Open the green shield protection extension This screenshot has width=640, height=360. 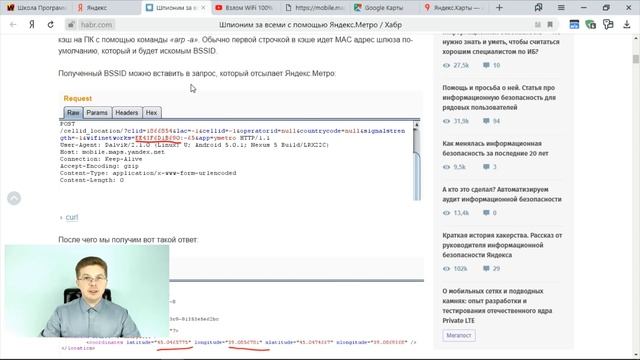[591, 24]
